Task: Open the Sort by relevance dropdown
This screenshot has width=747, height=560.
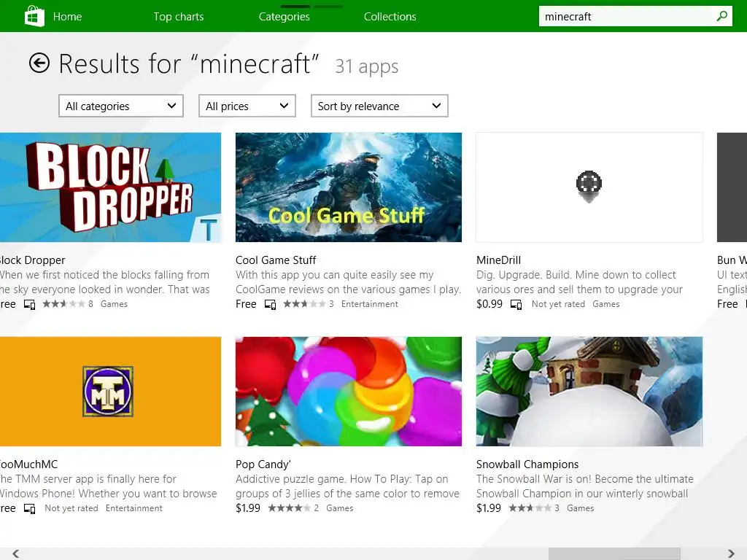Action: coord(379,106)
